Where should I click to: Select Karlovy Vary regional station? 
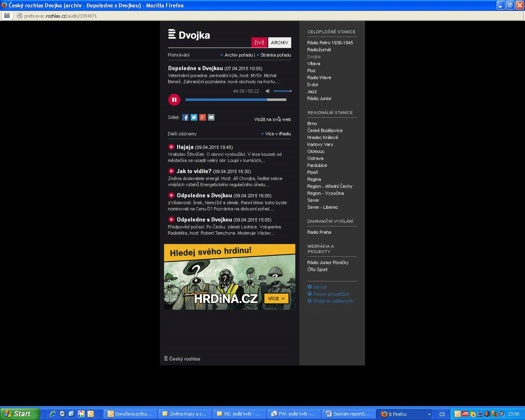point(320,144)
